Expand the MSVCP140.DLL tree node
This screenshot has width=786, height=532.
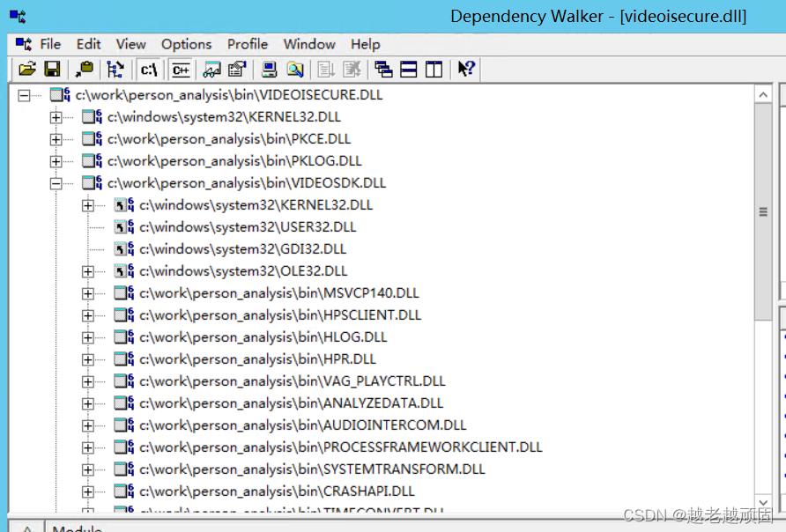coord(88,292)
